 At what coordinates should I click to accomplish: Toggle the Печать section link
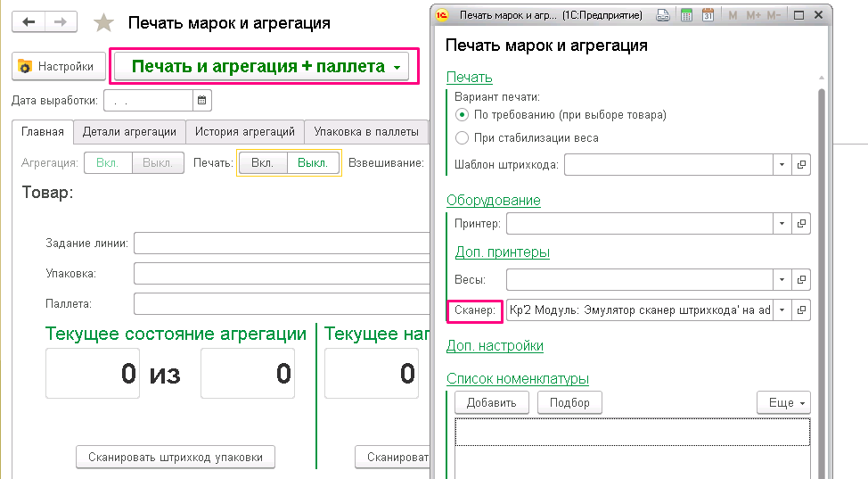click(470, 78)
